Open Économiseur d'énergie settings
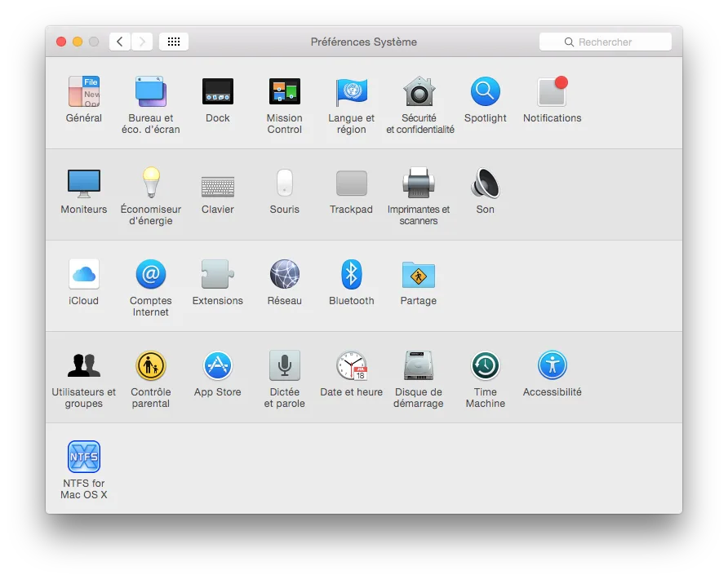The height and width of the screenshot is (579, 728). tap(151, 183)
